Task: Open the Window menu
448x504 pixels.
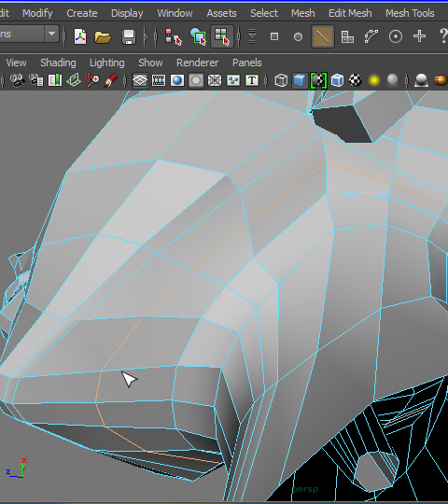Action: coord(175,13)
